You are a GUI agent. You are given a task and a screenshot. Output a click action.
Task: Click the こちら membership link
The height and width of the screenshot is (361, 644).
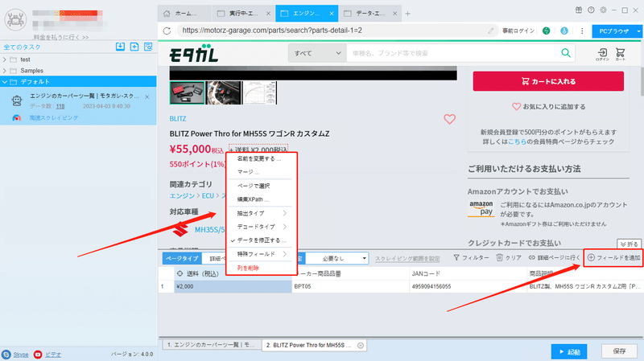tap(517, 142)
